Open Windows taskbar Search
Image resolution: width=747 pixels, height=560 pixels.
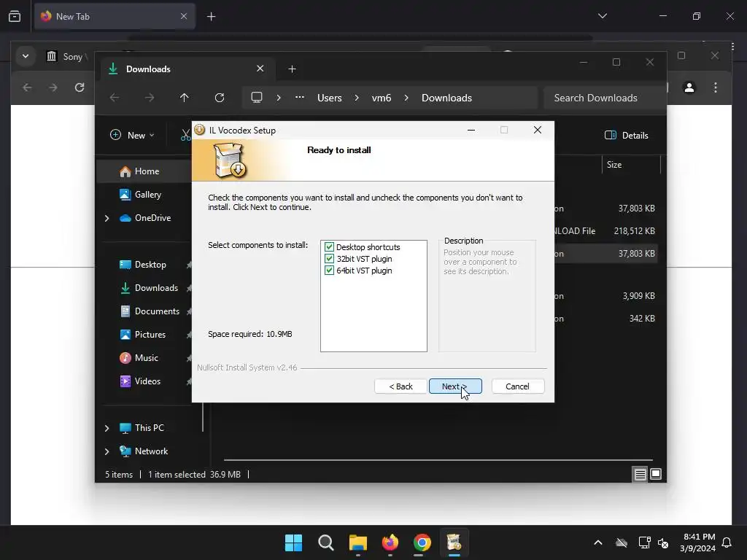(x=326, y=542)
